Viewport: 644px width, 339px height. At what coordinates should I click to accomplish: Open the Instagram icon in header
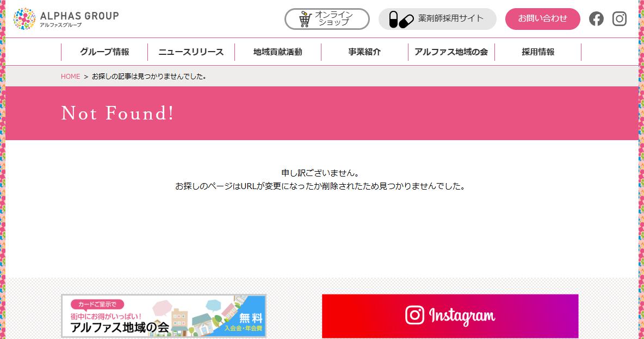tap(619, 19)
